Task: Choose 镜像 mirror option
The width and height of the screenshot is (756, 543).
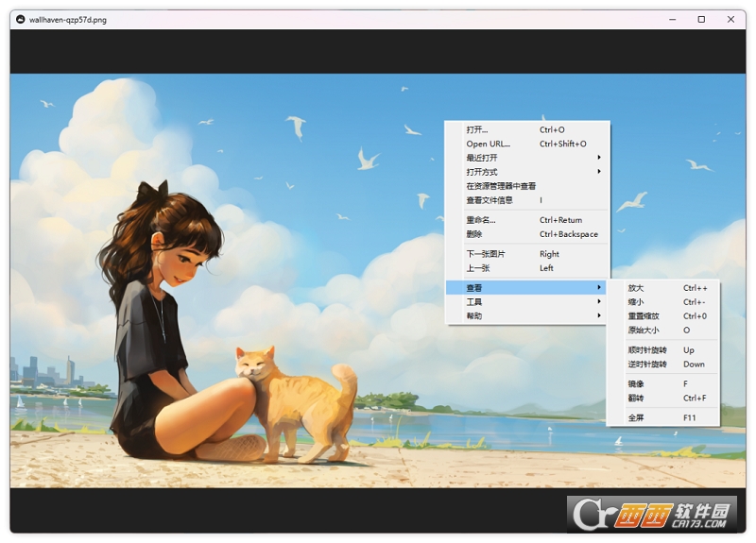Action: pos(663,384)
